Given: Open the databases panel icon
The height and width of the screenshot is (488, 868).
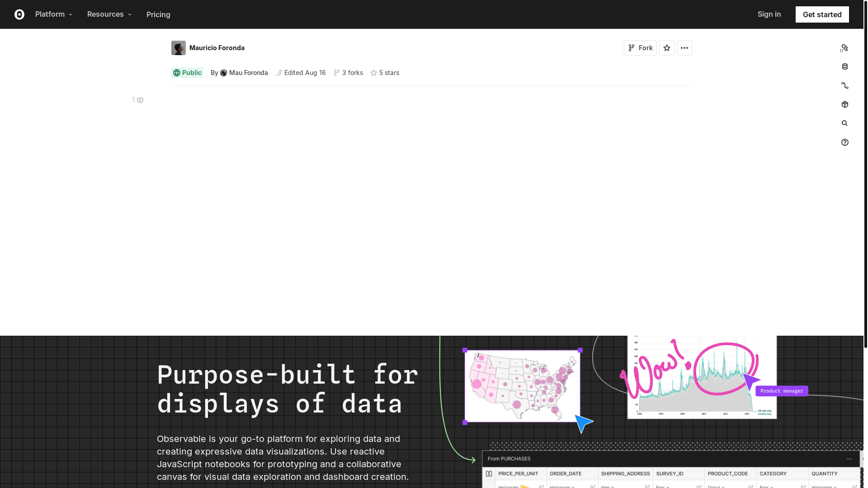Looking at the screenshot, I should 844,67.
